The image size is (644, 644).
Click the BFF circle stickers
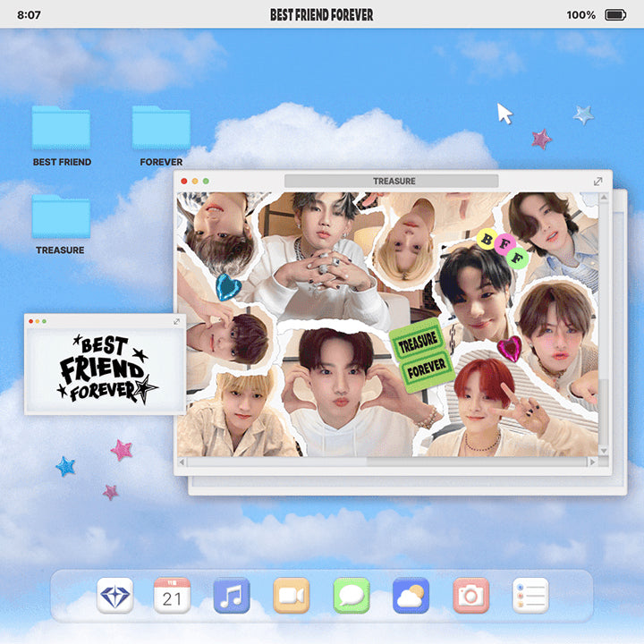[503, 248]
